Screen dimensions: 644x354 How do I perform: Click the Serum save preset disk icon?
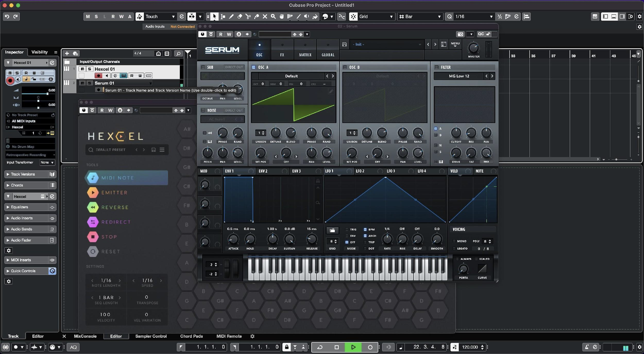tap(344, 45)
